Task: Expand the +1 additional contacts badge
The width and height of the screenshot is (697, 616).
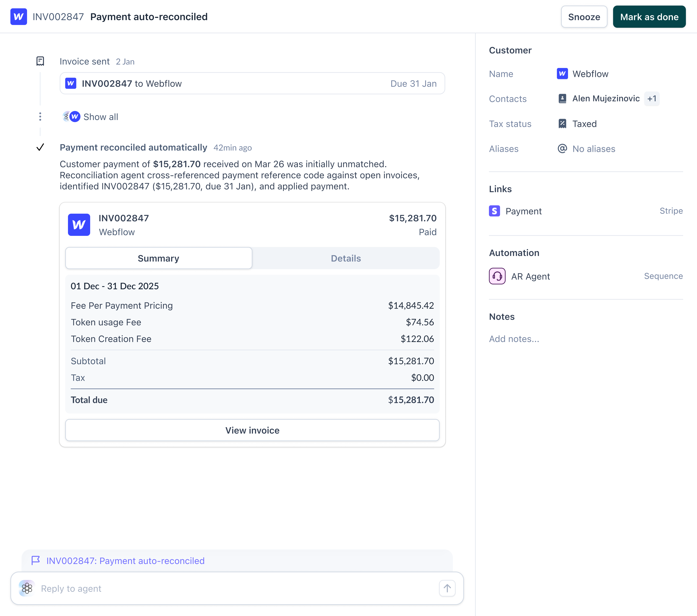Action: [652, 99]
